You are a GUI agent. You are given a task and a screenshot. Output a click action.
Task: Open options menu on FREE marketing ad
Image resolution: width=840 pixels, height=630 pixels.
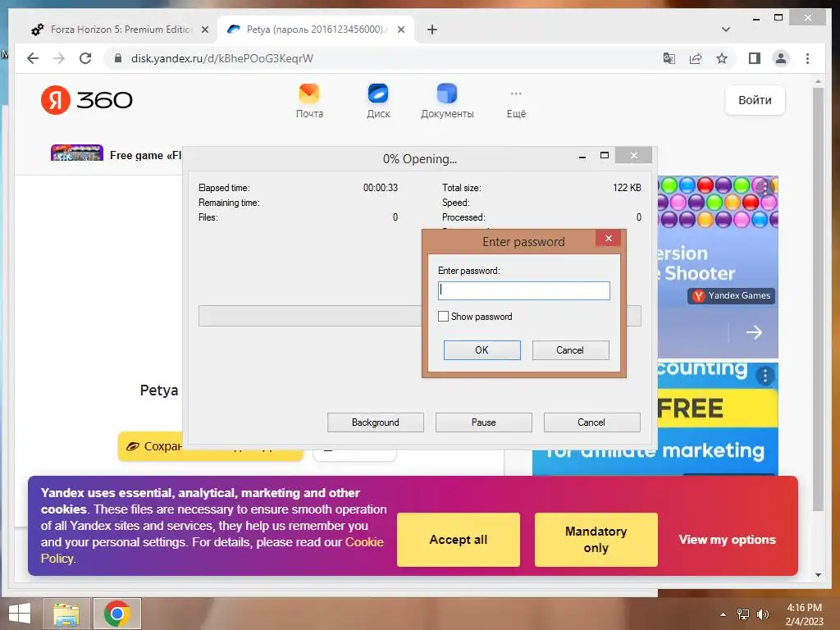(x=765, y=376)
